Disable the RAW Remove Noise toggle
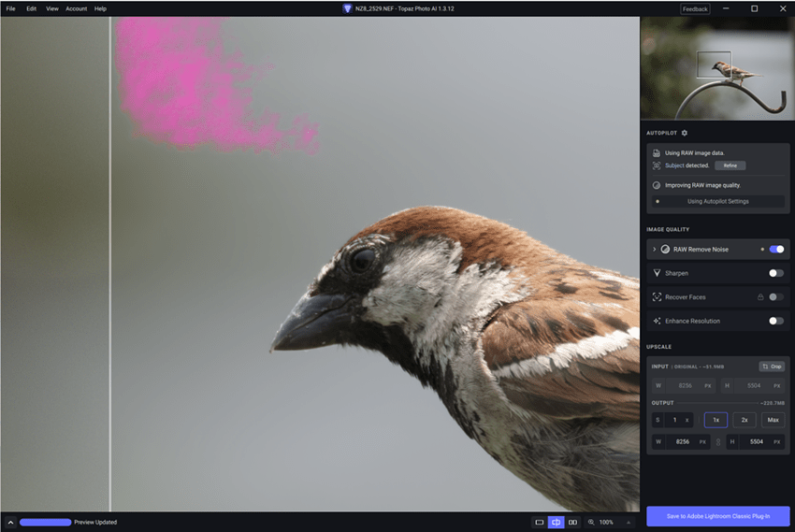 click(775, 250)
